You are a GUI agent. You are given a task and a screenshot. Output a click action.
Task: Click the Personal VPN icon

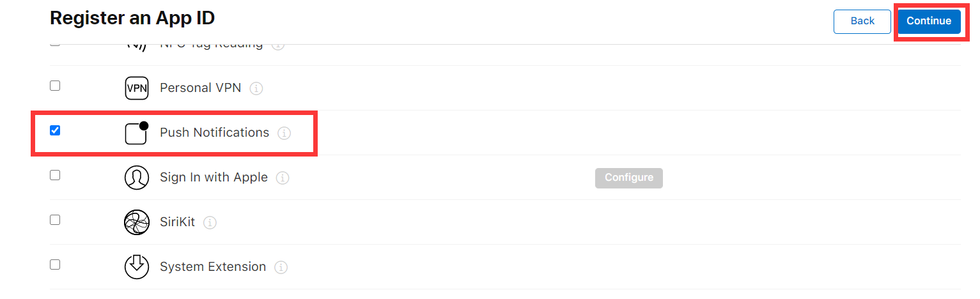[x=136, y=88]
